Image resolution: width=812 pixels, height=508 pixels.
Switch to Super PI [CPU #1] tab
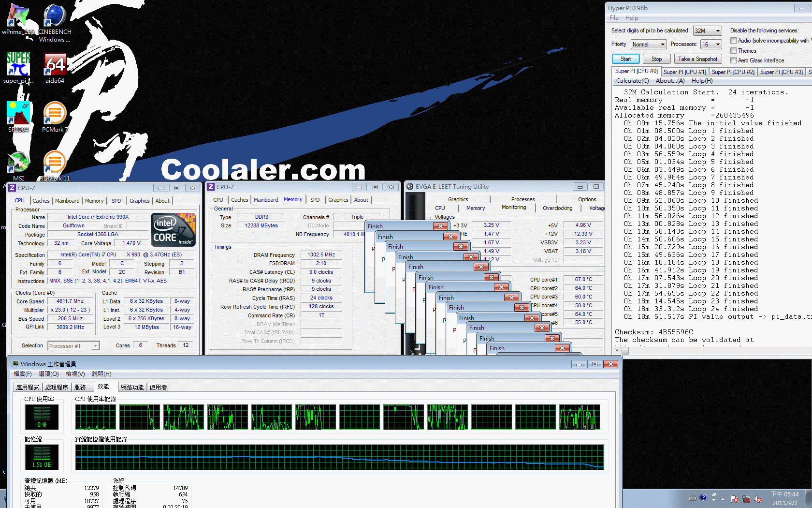(x=684, y=72)
